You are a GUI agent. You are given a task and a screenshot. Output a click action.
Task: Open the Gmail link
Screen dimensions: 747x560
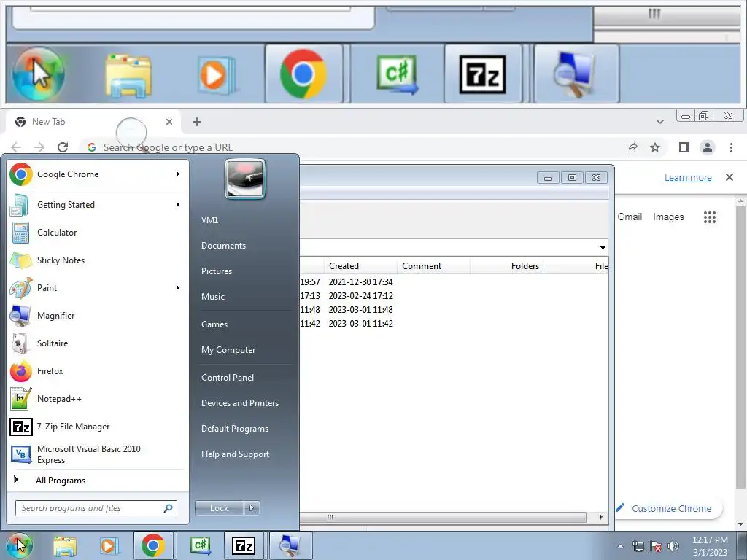(x=630, y=217)
